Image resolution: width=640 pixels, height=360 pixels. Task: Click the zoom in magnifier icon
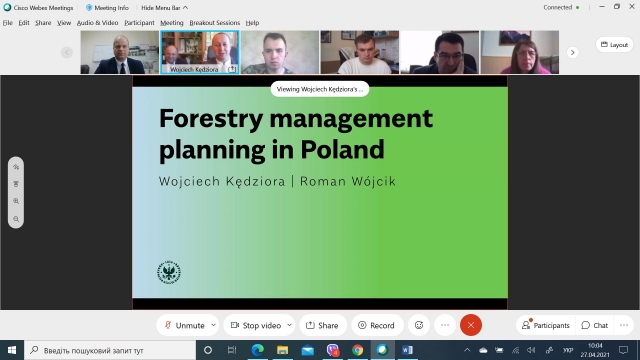16,201
